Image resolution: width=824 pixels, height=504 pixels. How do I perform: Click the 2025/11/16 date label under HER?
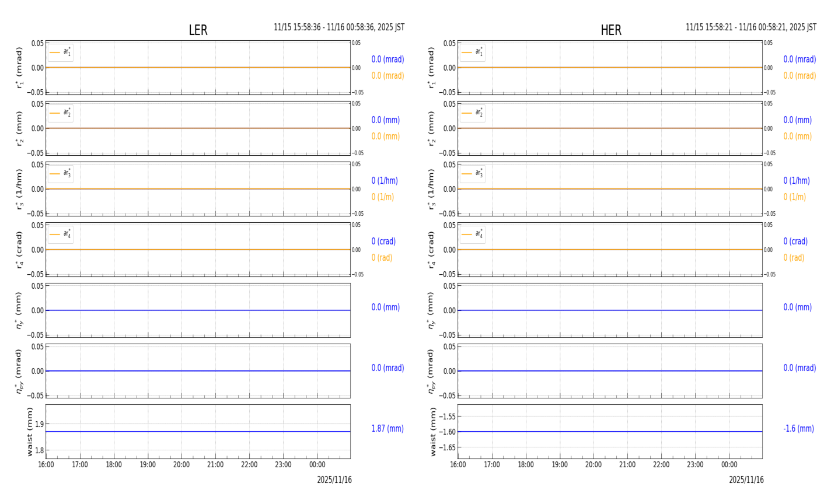pyautogui.click(x=746, y=480)
